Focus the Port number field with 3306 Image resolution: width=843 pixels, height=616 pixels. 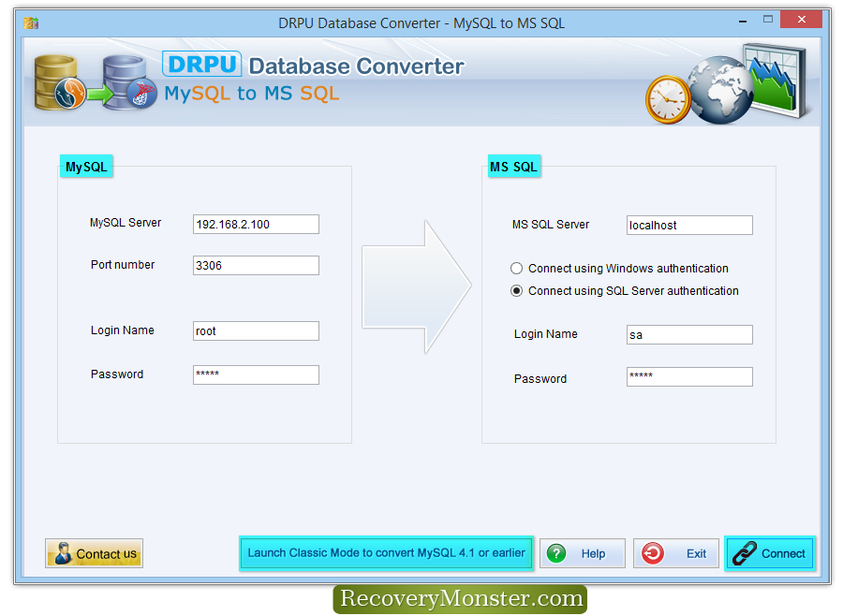tap(256, 265)
